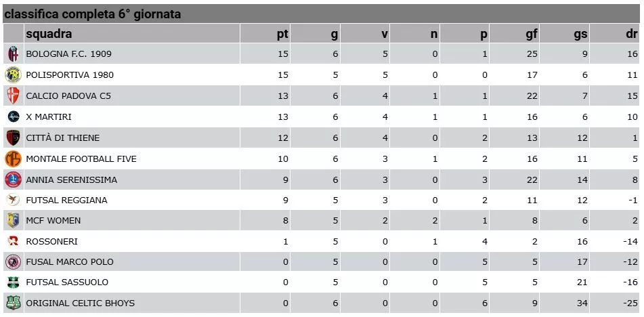The height and width of the screenshot is (317, 644).
Task: Select the 'classifica completa 6° giornata' title bar
Action: (322, 14)
